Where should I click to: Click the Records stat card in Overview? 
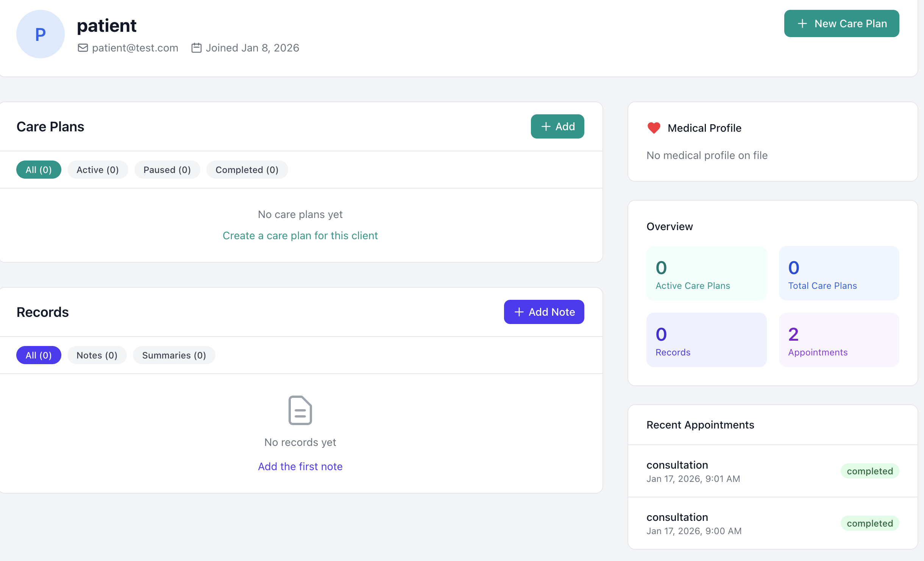(x=706, y=340)
